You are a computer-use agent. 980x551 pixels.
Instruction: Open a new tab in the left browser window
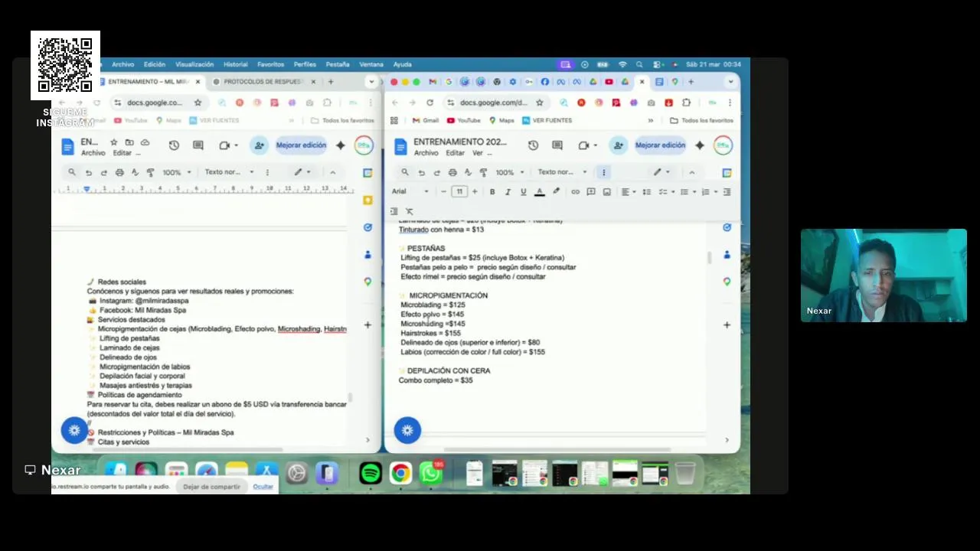331,82
